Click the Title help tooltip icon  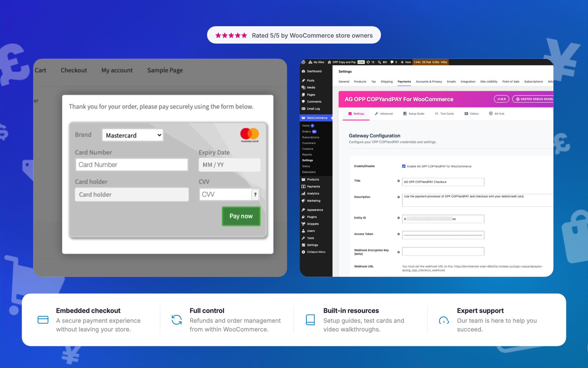point(399,181)
